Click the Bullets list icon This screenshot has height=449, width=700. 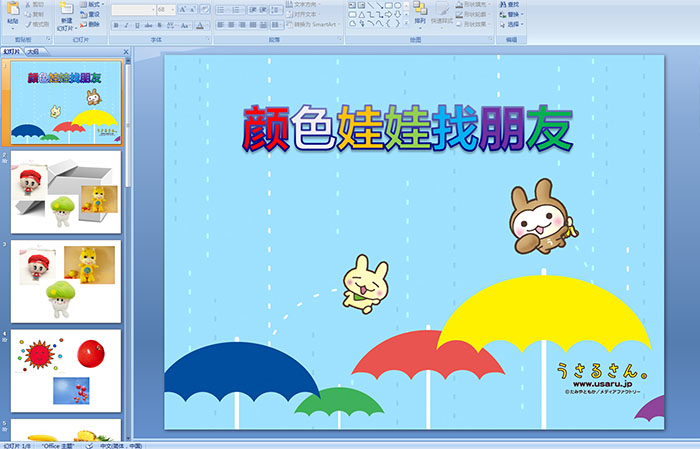tap(222, 9)
